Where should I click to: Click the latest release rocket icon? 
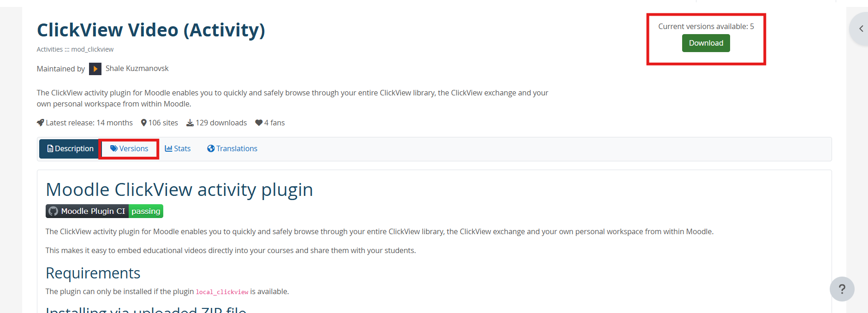pos(41,123)
